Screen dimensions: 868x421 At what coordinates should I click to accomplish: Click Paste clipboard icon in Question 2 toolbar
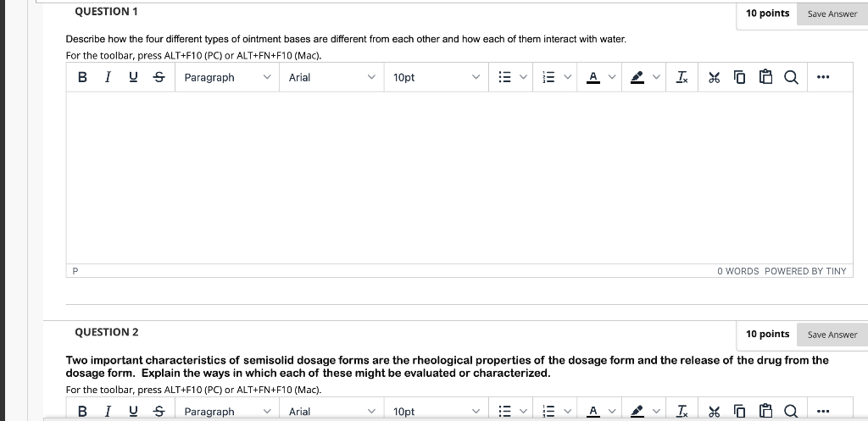click(765, 412)
